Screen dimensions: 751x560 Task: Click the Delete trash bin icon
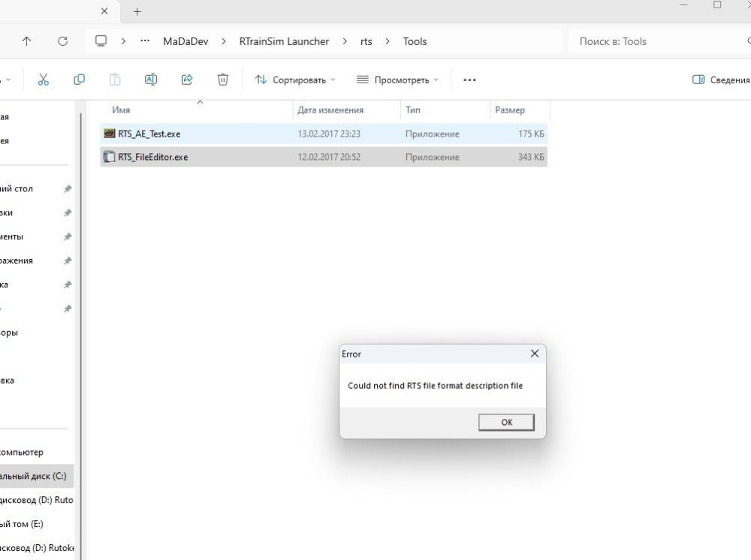(223, 80)
